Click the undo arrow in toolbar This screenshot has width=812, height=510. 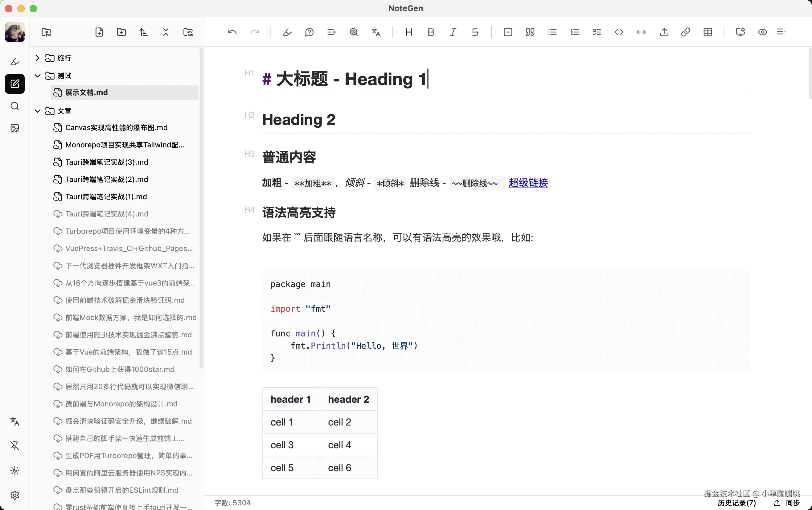click(232, 32)
